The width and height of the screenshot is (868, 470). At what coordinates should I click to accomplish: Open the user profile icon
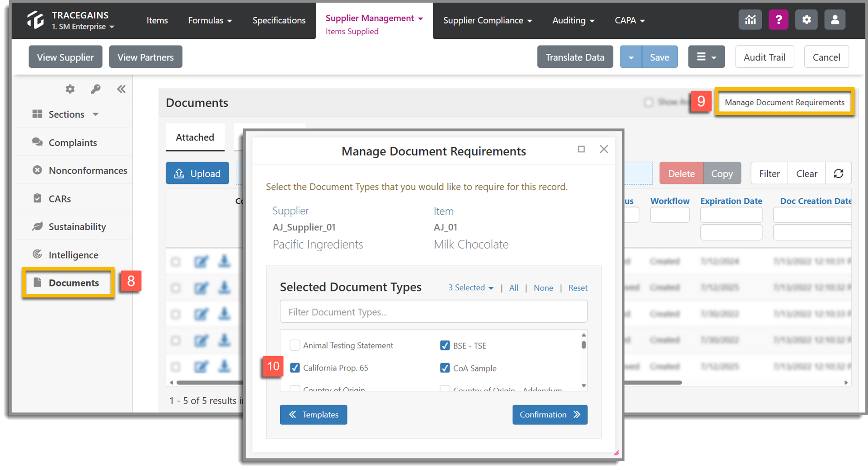tap(835, 20)
